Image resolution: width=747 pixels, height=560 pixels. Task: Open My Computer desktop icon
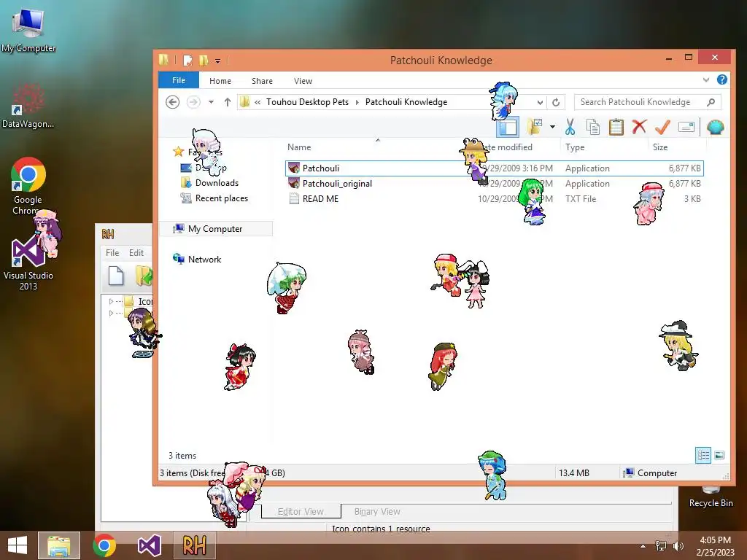click(x=28, y=29)
